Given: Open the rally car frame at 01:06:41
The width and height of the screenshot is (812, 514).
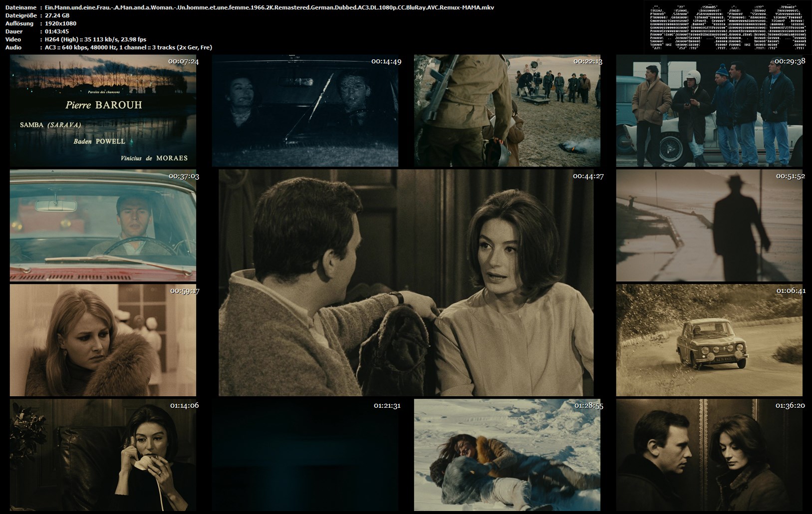Looking at the screenshot, I should point(709,340).
